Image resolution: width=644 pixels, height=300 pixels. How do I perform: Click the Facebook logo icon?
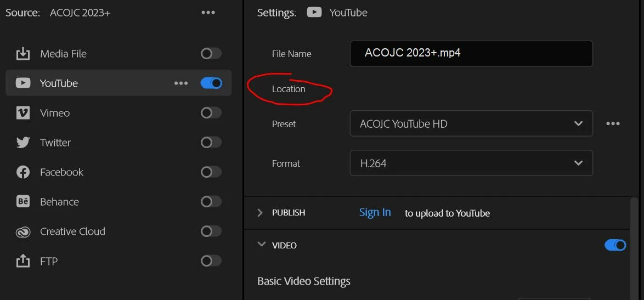coord(23,172)
